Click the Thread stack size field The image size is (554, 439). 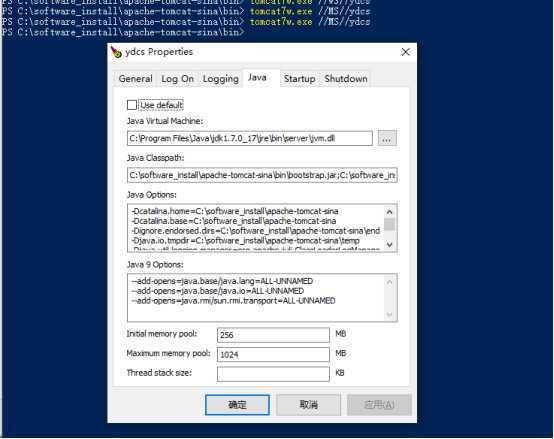click(x=273, y=374)
